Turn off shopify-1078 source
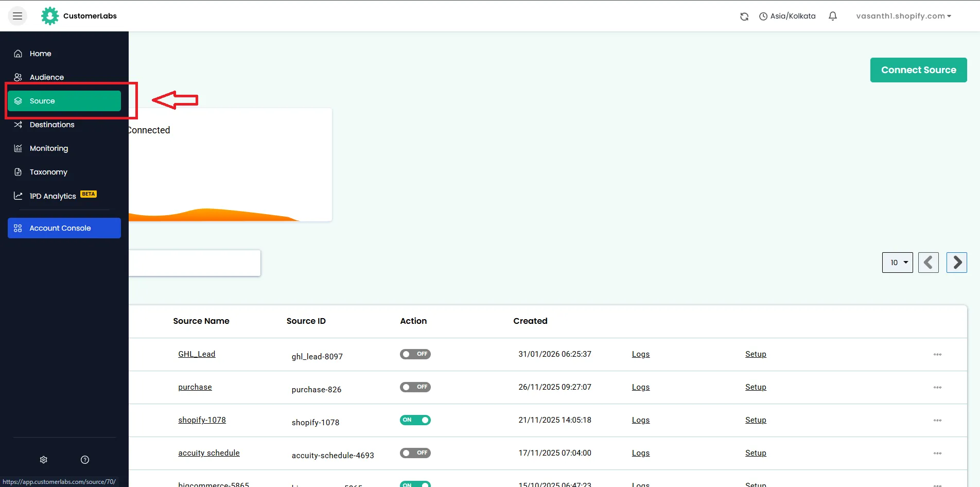The height and width of the screenshot is (487, 980). [x=415, y=420]
